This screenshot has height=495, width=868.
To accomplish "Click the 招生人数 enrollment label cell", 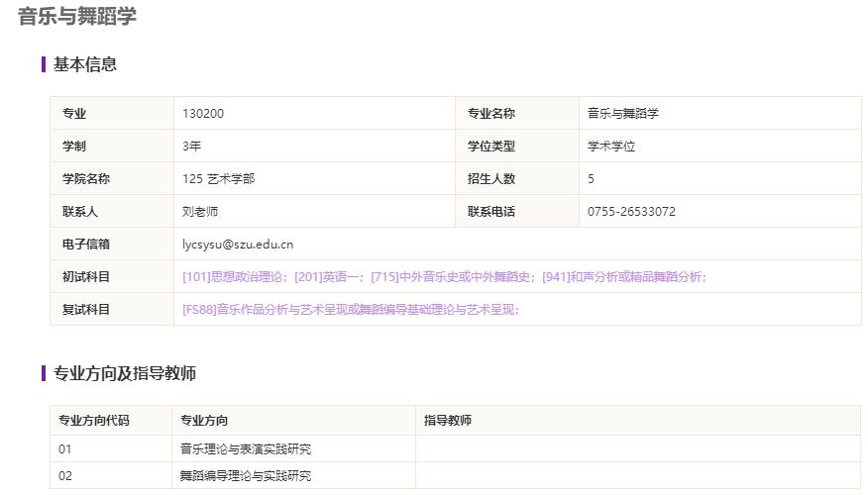I will [x=491, y=179].
